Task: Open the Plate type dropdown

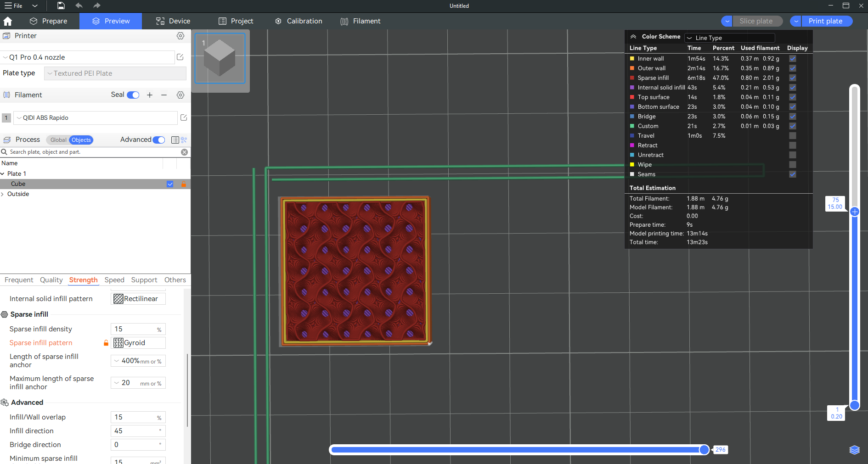Action: tap(115, 73)
